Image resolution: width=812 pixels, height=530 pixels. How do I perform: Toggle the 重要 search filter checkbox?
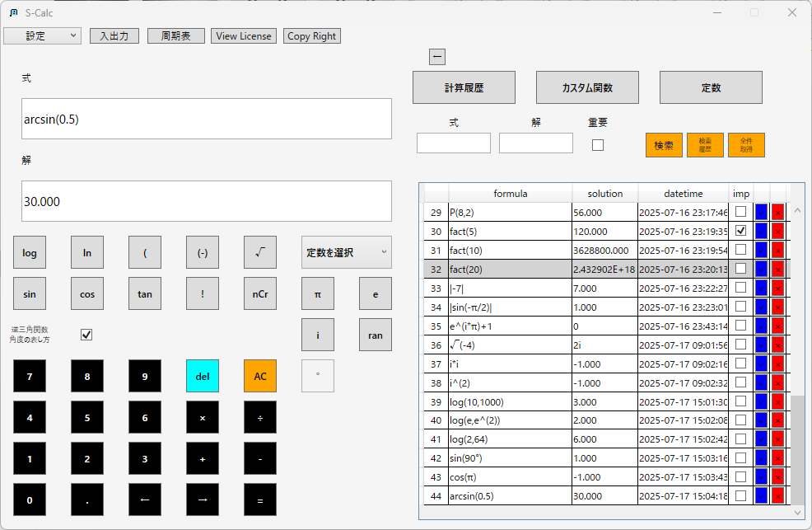598,145
